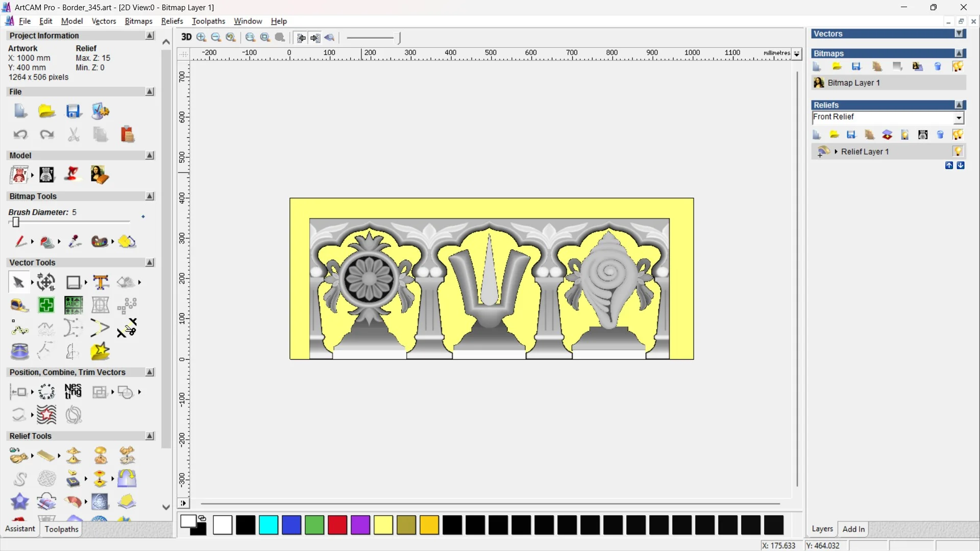The image size is (980, 551).
Task: Switch to the Toolpaths tab
Action: pyautogui.click(x=61, y=529)
